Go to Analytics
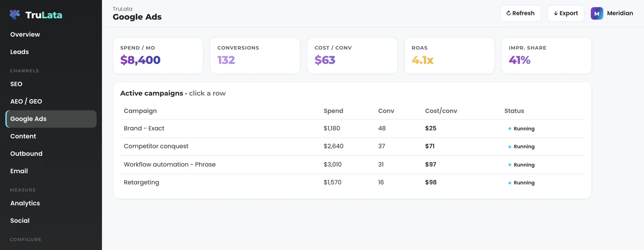The image size is (644, 250). click(x=51, y=203)
